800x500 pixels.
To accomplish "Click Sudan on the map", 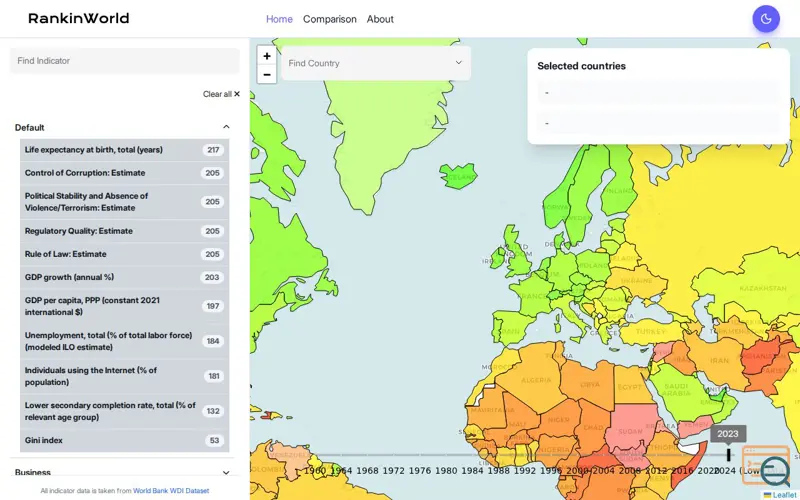I will coord(630,429).
